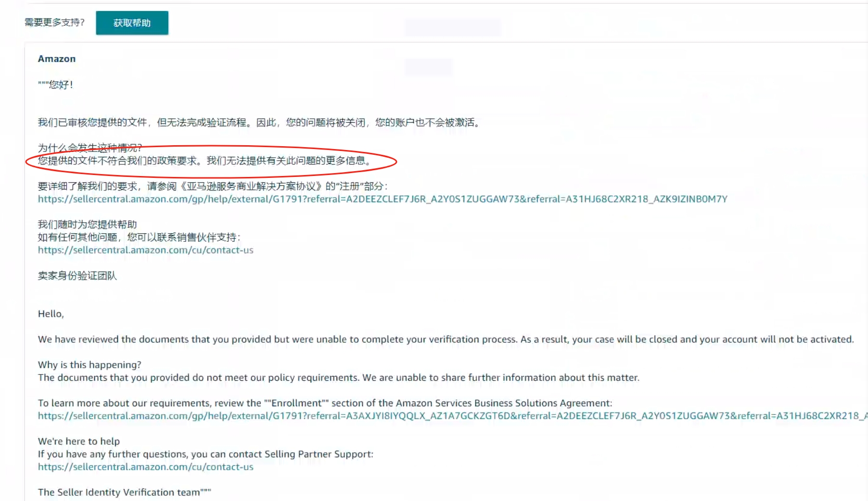Viewport: 868px width, 501px height.
Task: Click the We're here to help line
Action: point(79,441)
